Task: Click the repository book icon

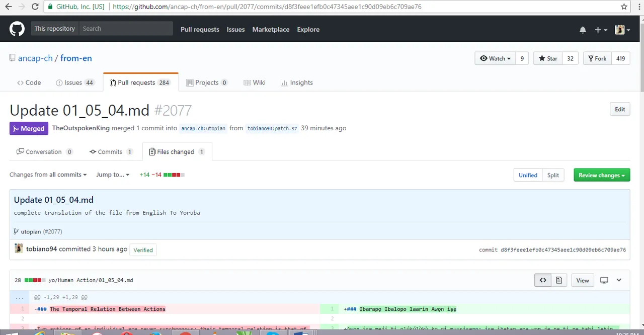Action: pos(13,58)
